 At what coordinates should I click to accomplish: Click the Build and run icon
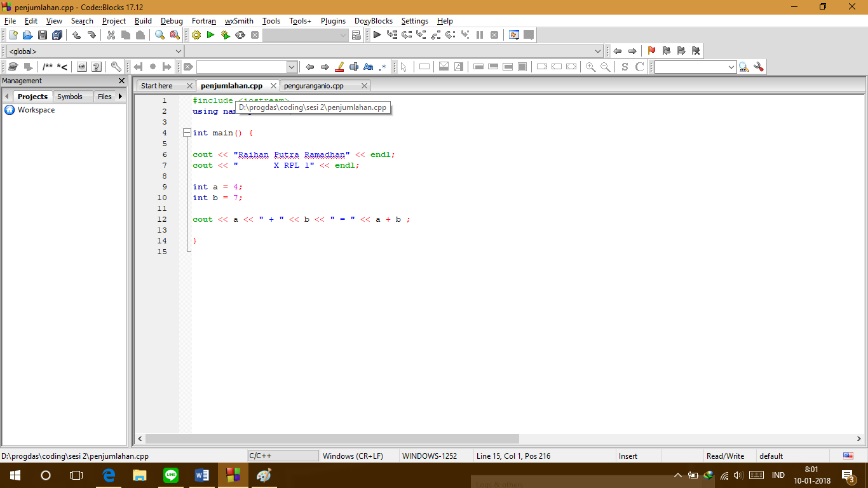[x=224, y=35]
